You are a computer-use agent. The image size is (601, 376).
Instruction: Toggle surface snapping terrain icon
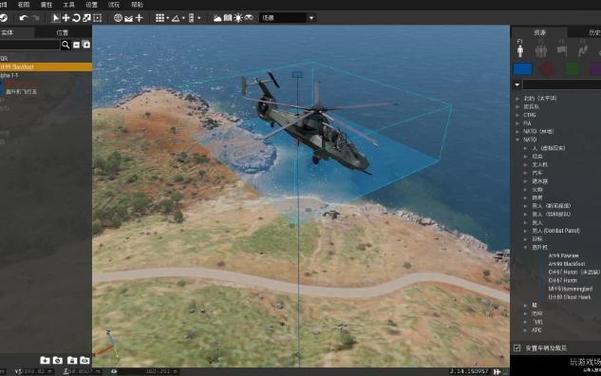pyautogui.click(x=128, y=18)
